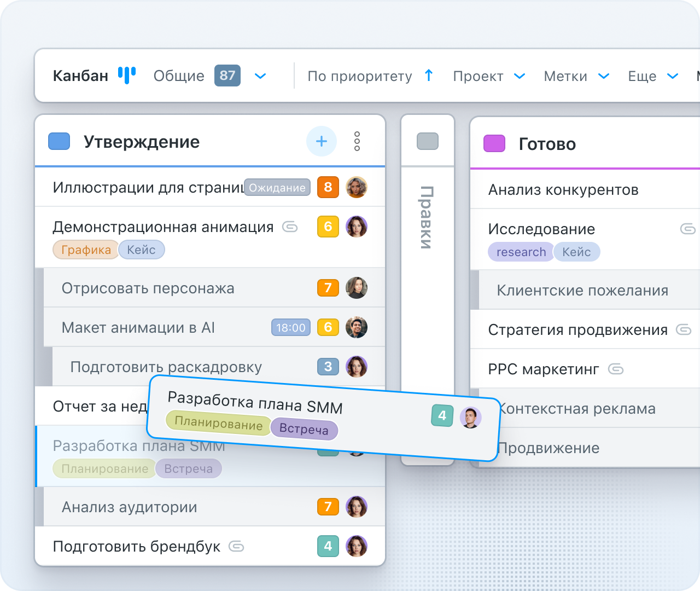The width and height of the screenshot is (700, 591).
Task: Expand the collapsed Правки column
Action: click(x=428, y=219)
